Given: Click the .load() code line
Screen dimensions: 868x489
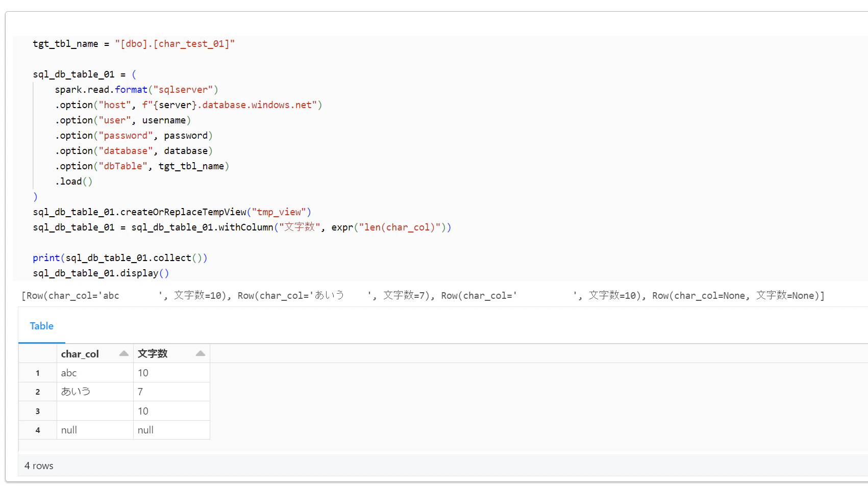Looking at the screenshot, I should tap(73, 182).
